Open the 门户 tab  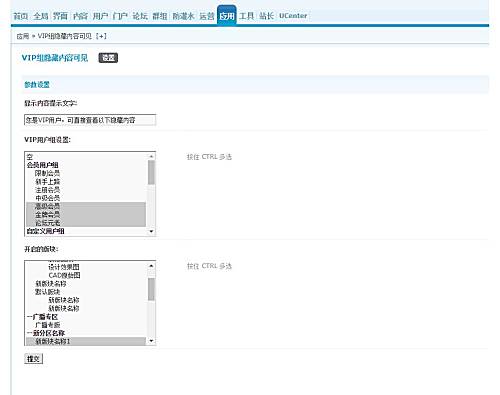pos(120,16)
